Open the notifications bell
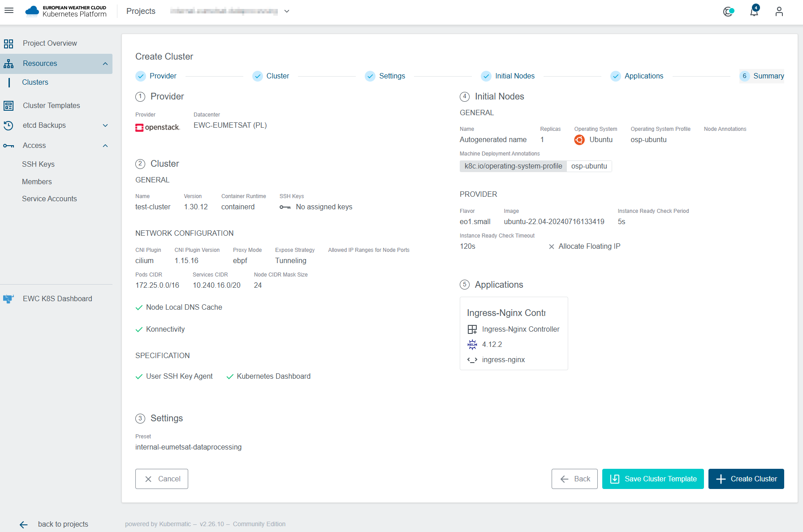Screen dimensions: 803x532 [x=754, y=11]
